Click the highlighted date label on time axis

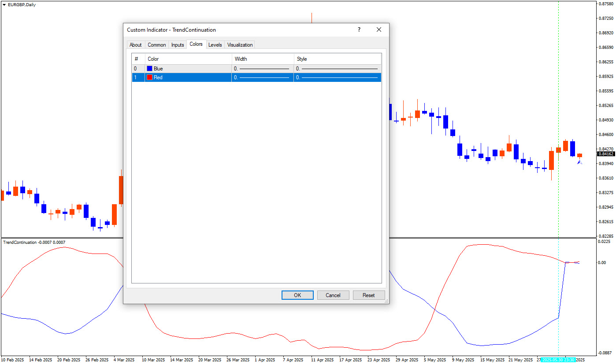(558, 360)
